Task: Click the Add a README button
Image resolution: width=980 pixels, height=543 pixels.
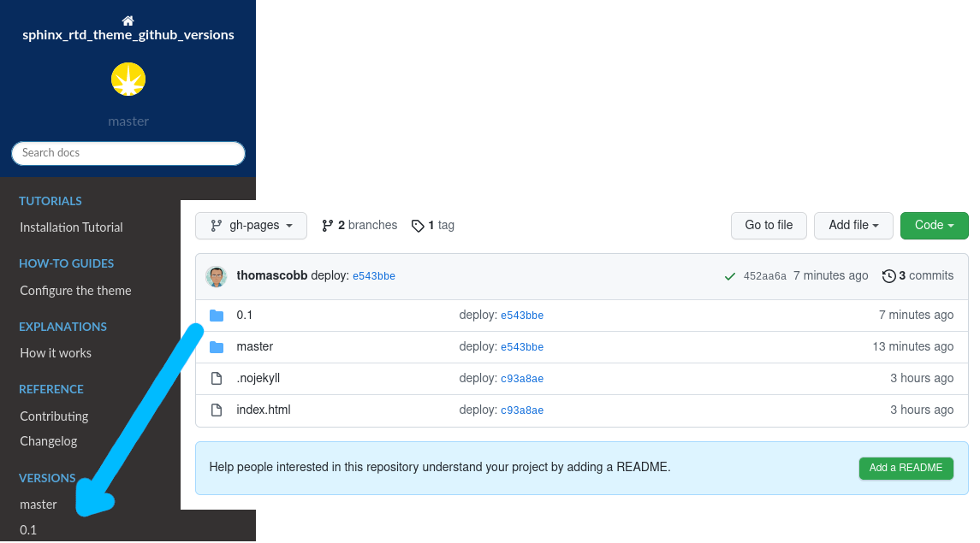Action: 906,468
